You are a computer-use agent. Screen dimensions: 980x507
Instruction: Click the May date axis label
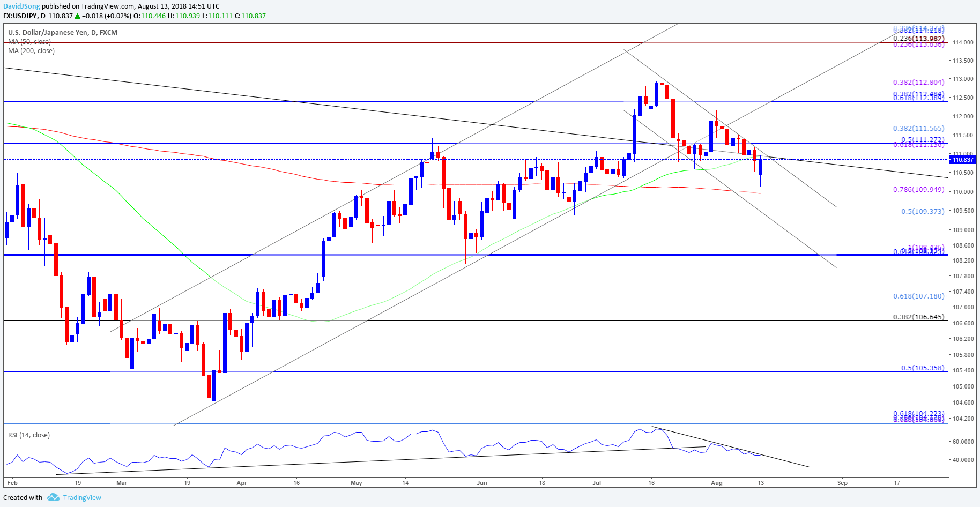coord(357,483)
